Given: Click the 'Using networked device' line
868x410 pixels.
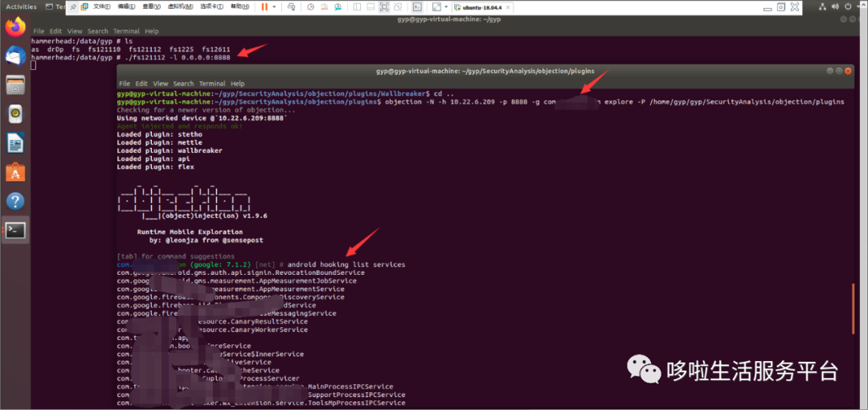Looking at the screenshot, I should click(x=203, y=118).
